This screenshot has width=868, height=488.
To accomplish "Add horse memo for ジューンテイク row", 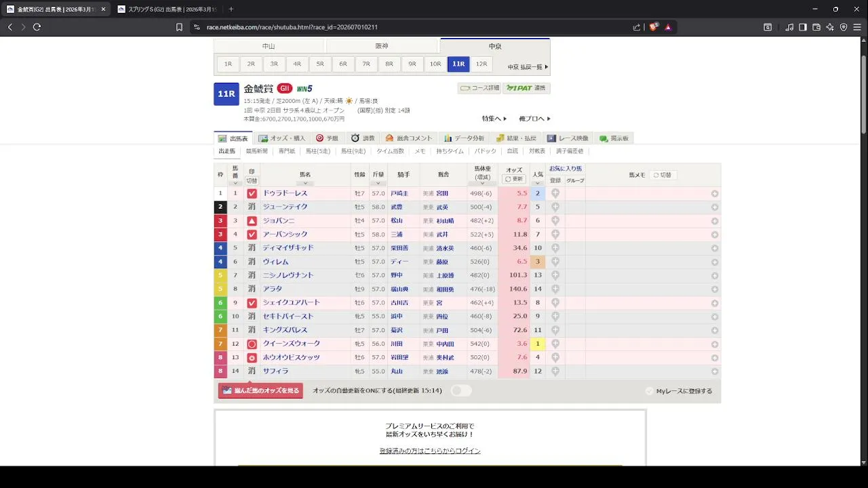I will [715, 207].
